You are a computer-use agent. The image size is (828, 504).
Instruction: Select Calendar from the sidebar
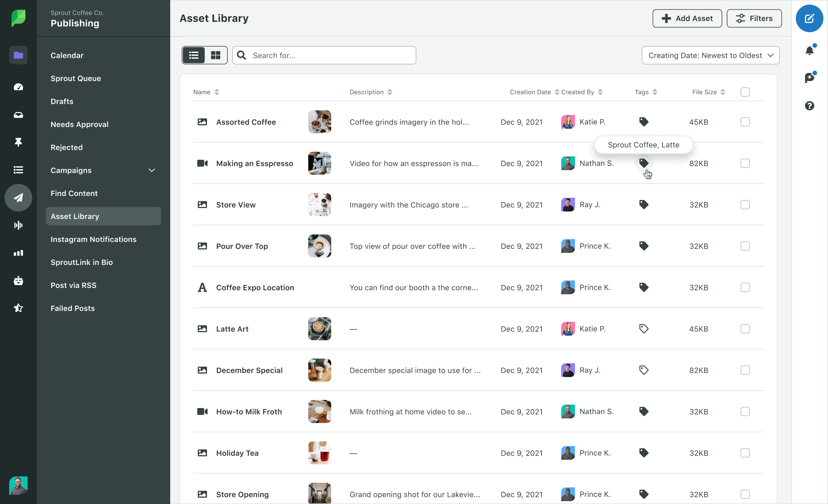click(67, 55)
